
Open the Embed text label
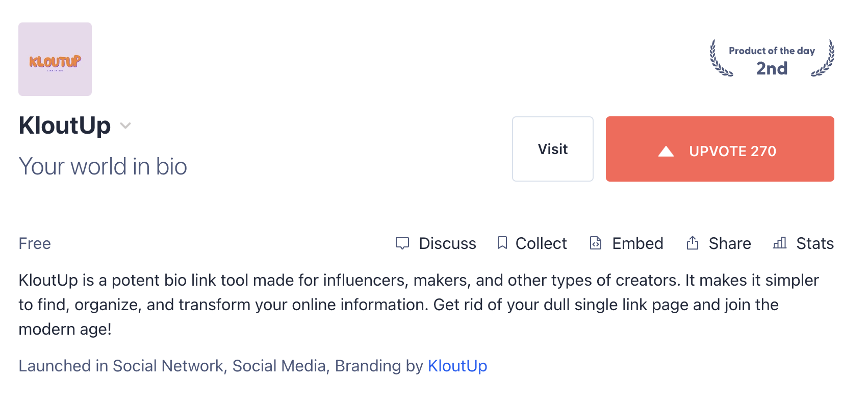pos(637,243)
